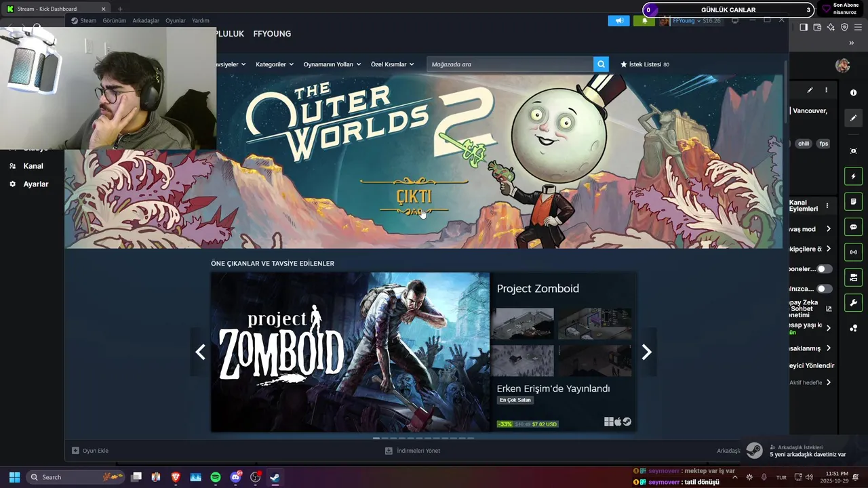Image resolution: width=868 pixels, height=488 pixels.
Task: Open browser sidebar panel icon
Action: click(x=804, y=27)
